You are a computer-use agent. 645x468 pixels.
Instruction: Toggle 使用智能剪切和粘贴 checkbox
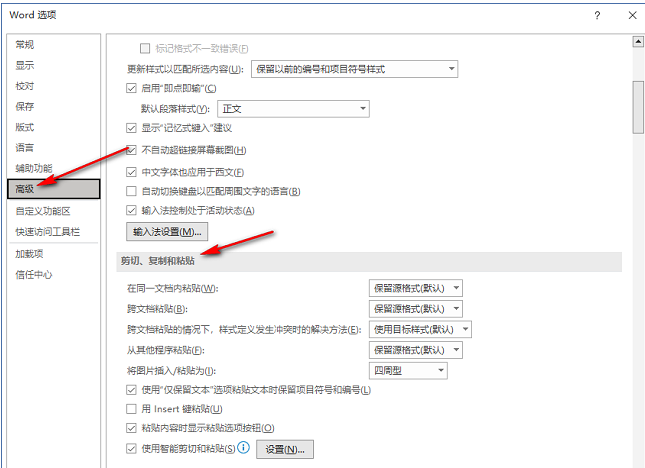pyautogui.click(x=131, y=449)
